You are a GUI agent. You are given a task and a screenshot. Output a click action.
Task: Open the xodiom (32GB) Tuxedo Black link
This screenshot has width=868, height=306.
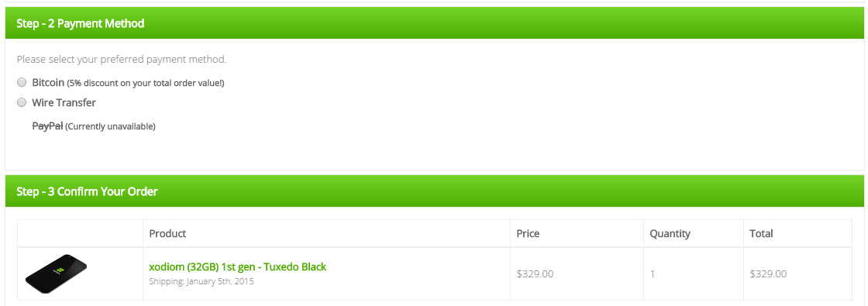tap(237, 266)
